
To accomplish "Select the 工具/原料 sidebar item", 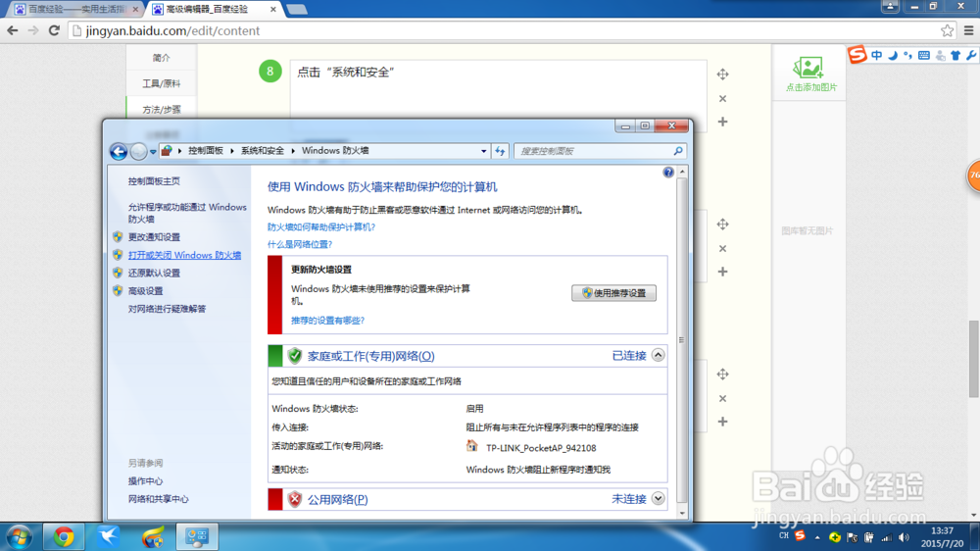I will [162, 83].
